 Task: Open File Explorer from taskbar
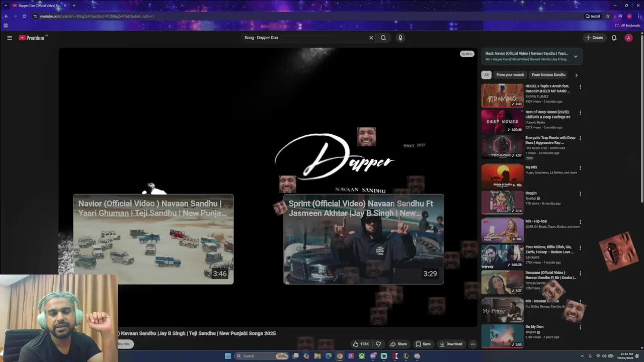pos(317,356)
